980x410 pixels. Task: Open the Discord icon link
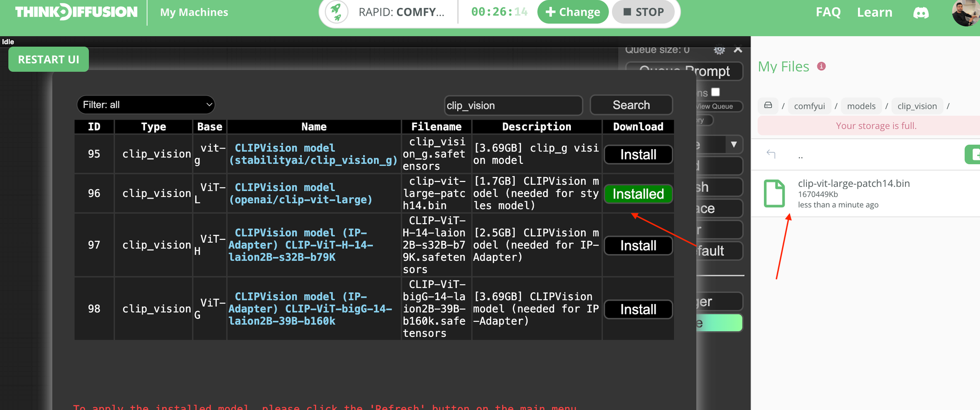[921, 12]
